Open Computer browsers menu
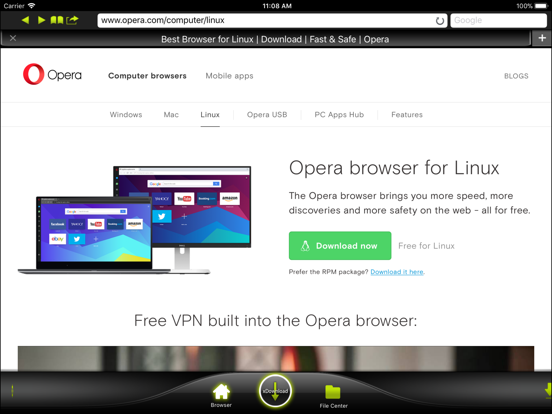The image size is (552, 414). (x=147, y=76)
